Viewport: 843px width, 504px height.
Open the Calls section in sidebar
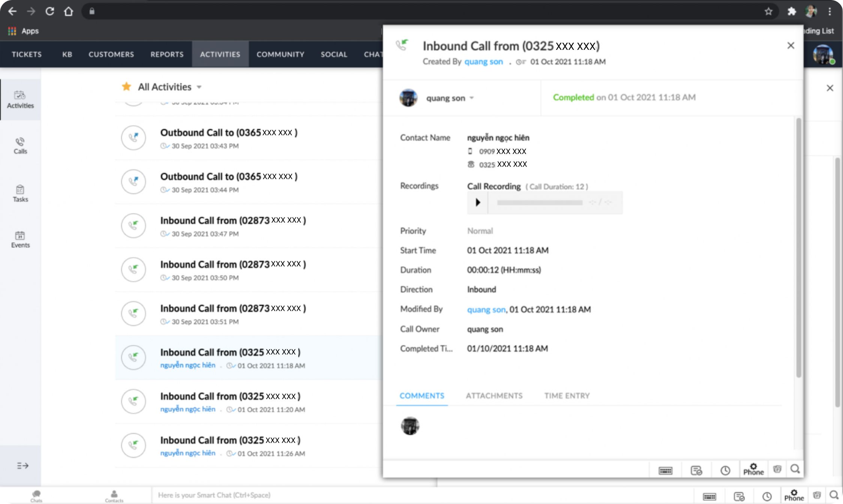pos(20,145)
